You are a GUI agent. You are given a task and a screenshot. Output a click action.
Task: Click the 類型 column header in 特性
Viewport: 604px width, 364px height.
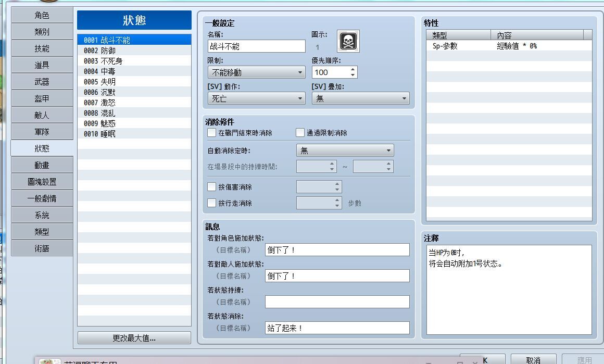click(x=458, y=35)
